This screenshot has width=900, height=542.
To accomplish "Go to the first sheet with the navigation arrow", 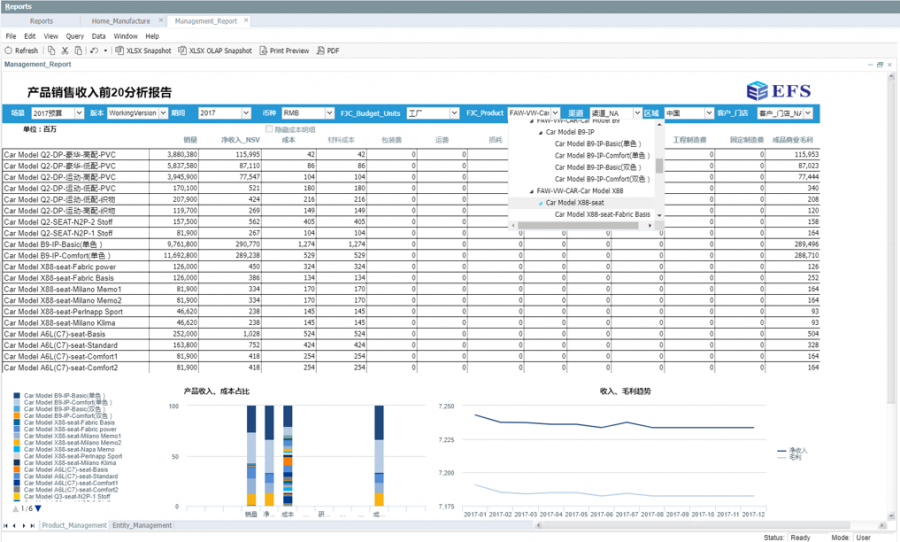I will point(6,525).
